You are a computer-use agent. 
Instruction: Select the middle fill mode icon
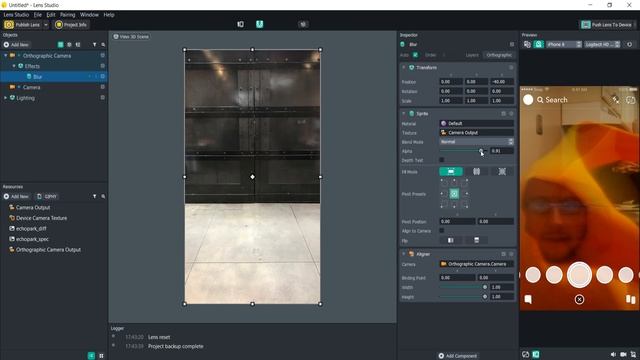click(476, 171)
